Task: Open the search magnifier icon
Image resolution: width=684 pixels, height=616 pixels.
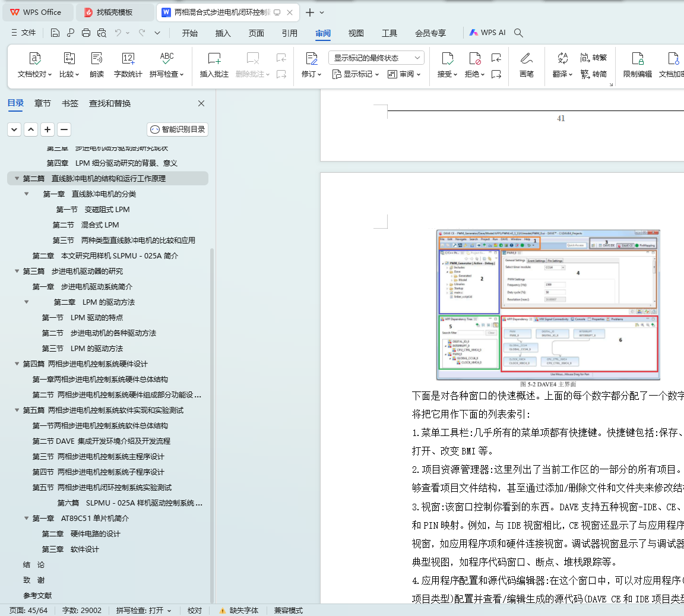Action: 518,33
